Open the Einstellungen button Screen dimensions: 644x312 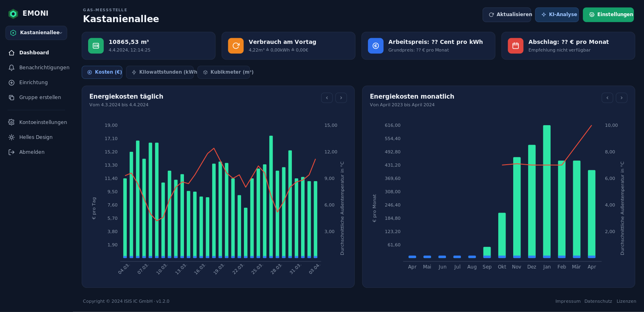608,15
